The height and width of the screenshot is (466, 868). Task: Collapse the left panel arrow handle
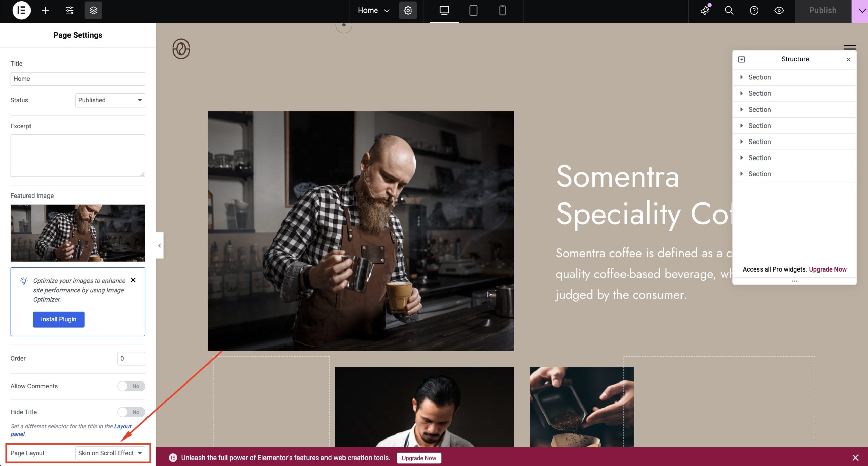pyautogui.click(x=160, y=245)
